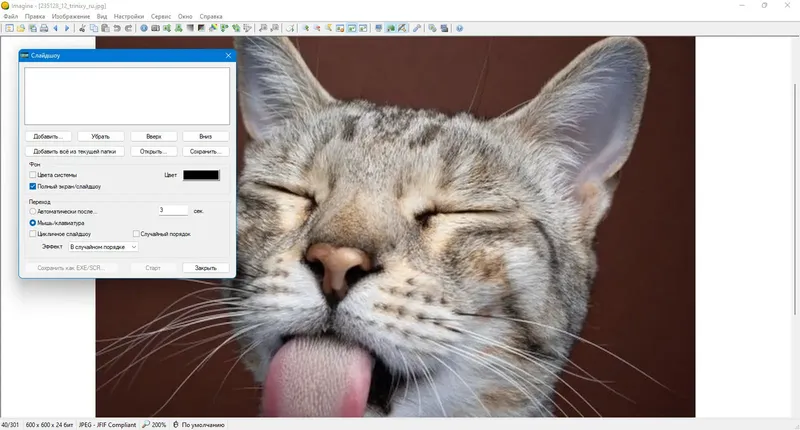Click Добавить всё из текущей папки
This screenshot has height=430, width=800.
coord(74,151)
